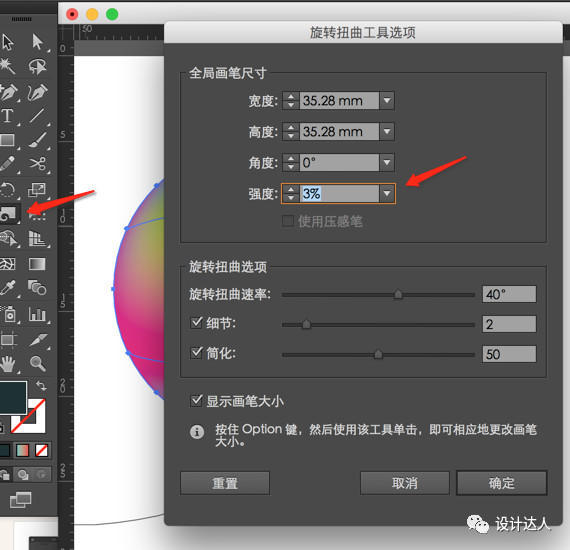Click the 强度 input field showing 3%
Viewport: 570px width, 550px height.
point(340,193)
